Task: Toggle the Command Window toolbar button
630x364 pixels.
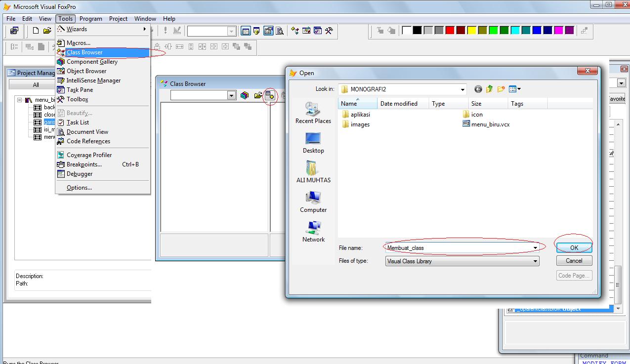Action: click(246, 31)
